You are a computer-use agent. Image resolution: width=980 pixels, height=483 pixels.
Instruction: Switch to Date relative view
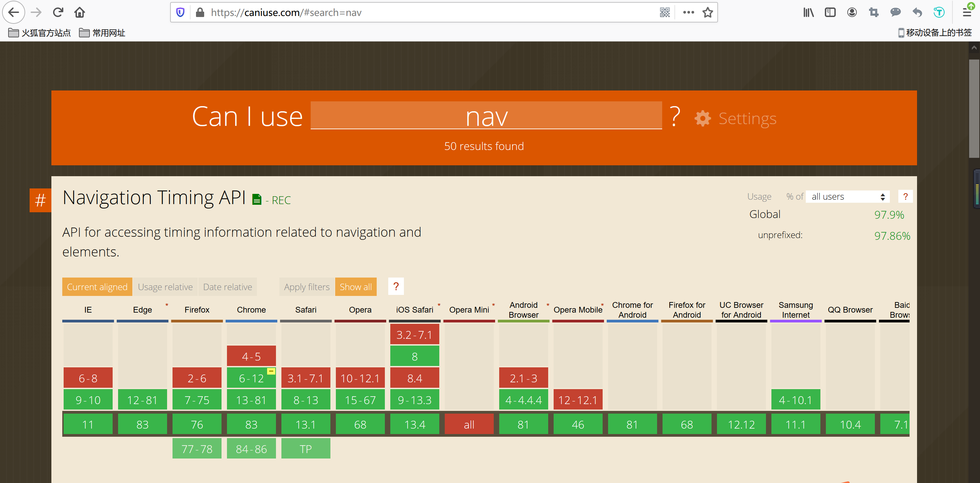pyautogui.click(x=228, y=287)
